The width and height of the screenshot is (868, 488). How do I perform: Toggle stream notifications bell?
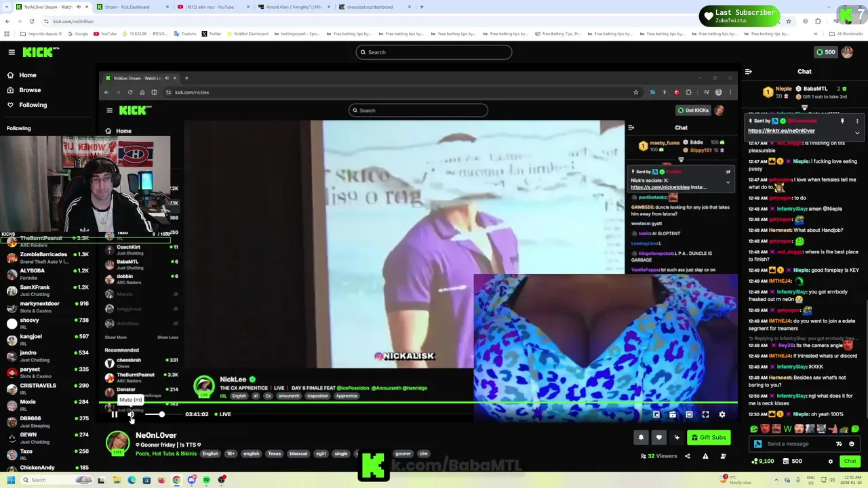(x=641, y=438)
